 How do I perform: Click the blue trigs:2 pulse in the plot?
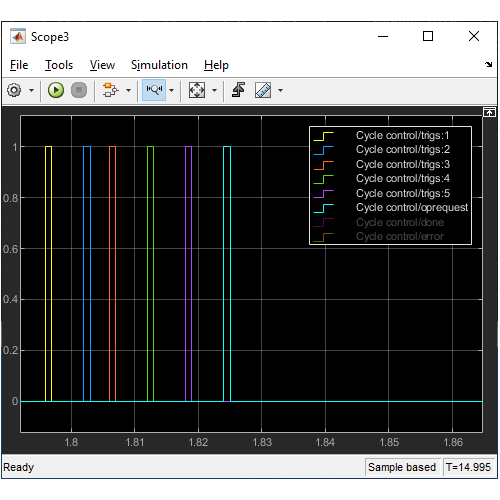[87, 273]
